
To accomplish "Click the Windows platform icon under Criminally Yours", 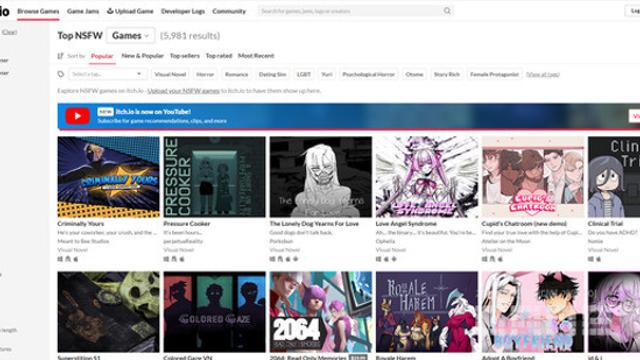I will point(60,259).
